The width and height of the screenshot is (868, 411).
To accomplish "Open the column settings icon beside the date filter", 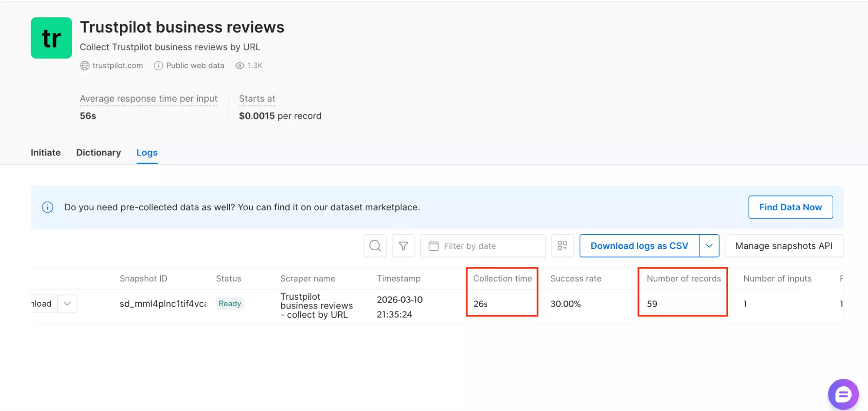I will [x=562, y=245].
